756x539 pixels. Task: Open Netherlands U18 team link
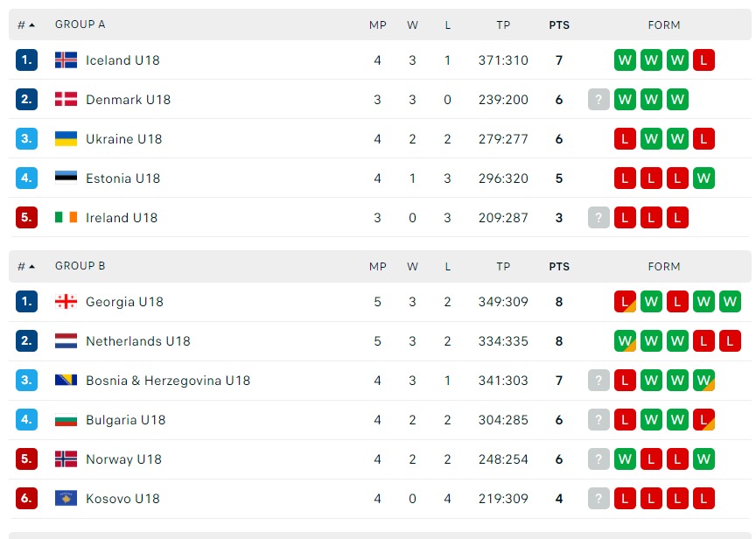(x=137, y=341)
